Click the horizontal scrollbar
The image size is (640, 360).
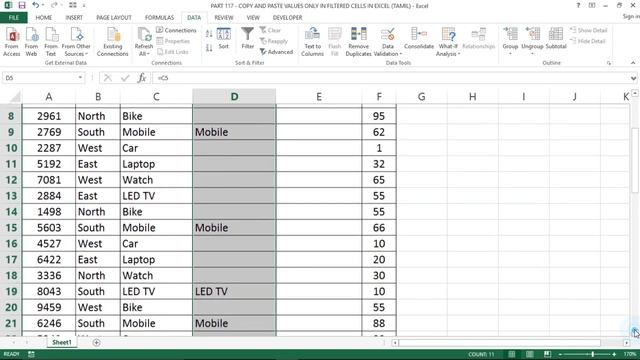499,343
